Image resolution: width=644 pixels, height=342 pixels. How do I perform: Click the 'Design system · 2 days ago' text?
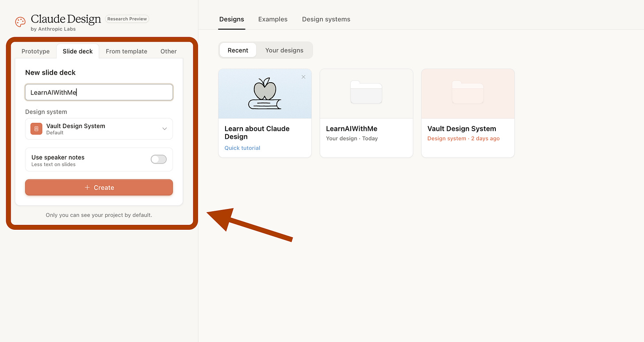tap(464, 138)
